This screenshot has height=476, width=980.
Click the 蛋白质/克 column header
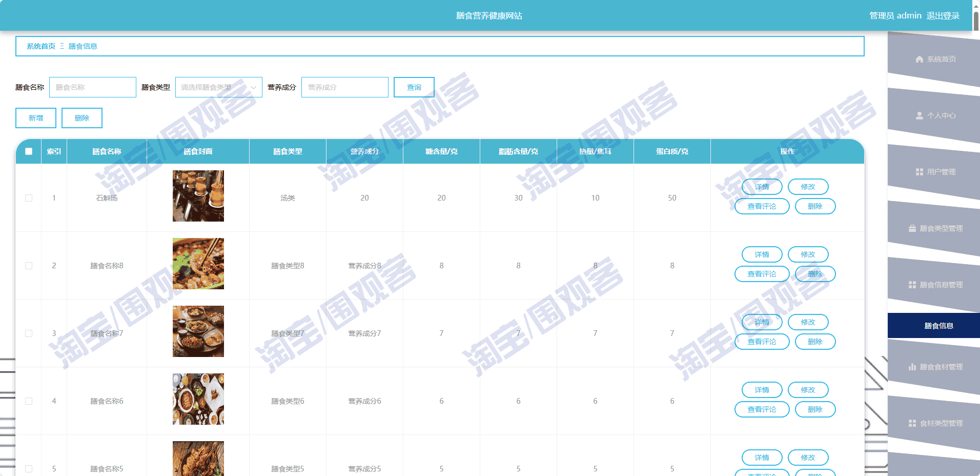click(672, 151)
